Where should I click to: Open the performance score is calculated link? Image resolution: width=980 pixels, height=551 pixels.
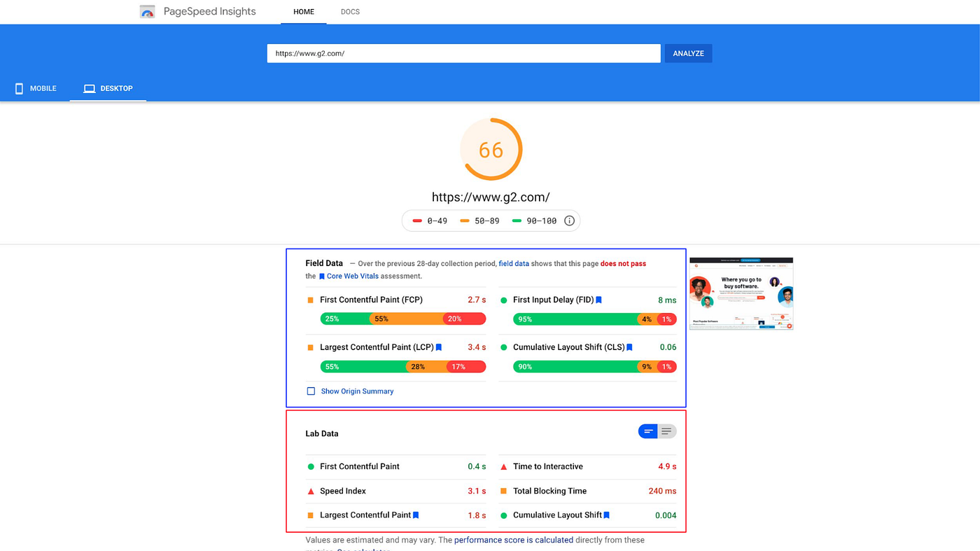click(x=514, y=540)
